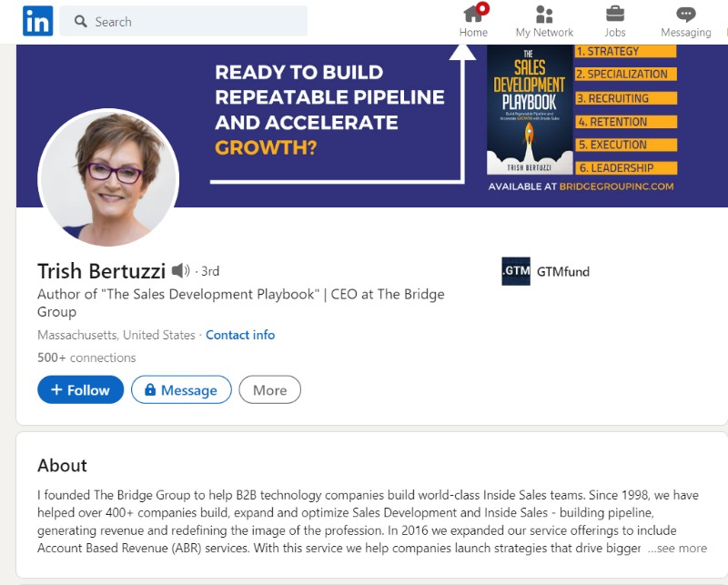Click the LinkedIn logo icon
This screenshot has height=585, width=728.
tap(37, 21)
